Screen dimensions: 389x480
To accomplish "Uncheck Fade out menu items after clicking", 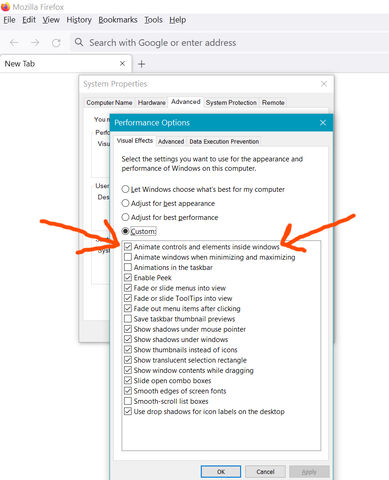I will click(x=128, y=309).
